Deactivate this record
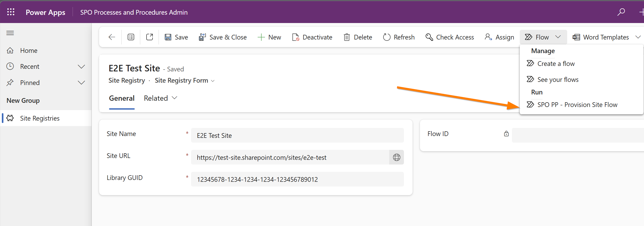Screen dimensions: 644x226 click(x=312, y=37)
